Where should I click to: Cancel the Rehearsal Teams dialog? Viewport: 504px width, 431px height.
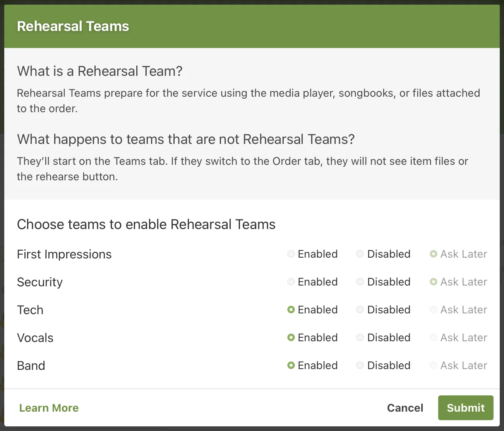pos(405,408)
